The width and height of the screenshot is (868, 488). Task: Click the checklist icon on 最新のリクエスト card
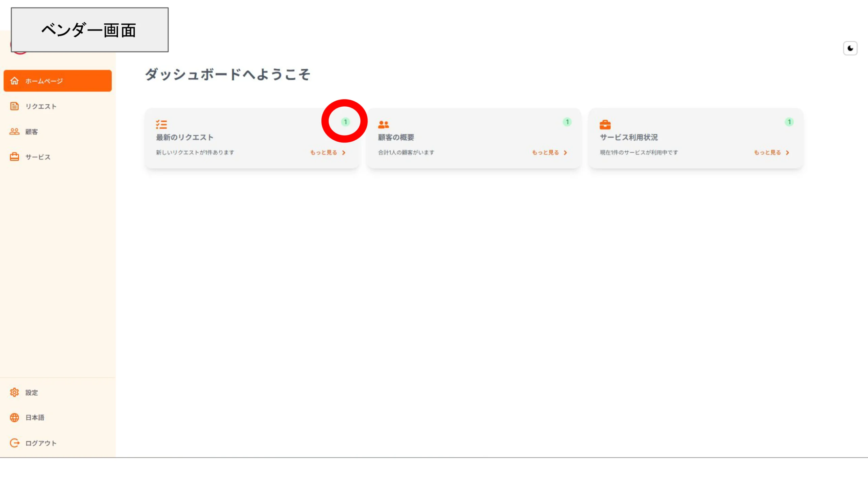pos(161,124)
